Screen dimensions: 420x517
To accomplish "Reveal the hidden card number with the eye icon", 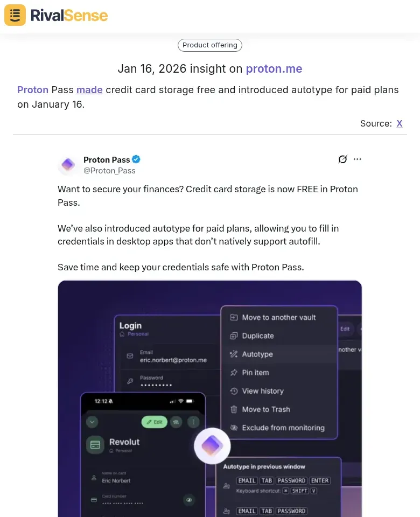I will [189, 499].
